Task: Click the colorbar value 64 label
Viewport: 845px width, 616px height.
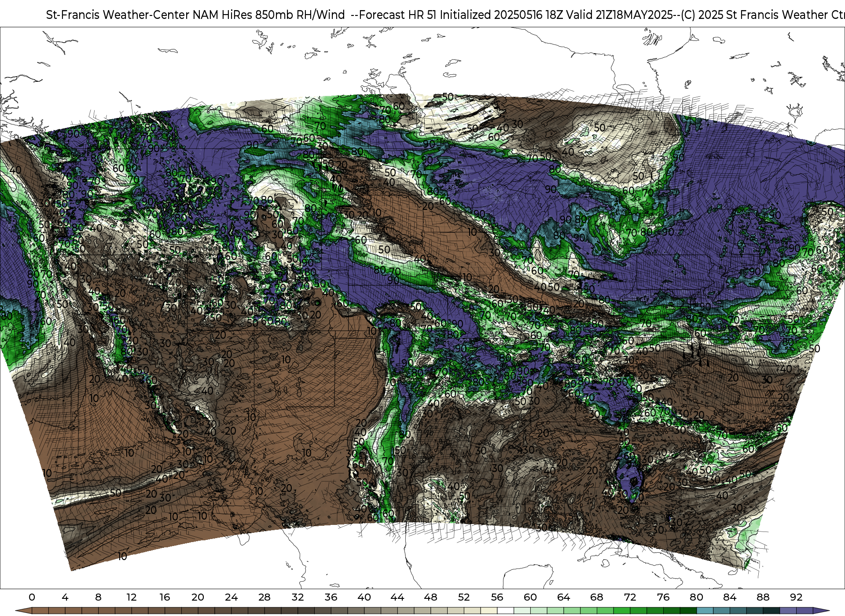Action: (563, 597)
